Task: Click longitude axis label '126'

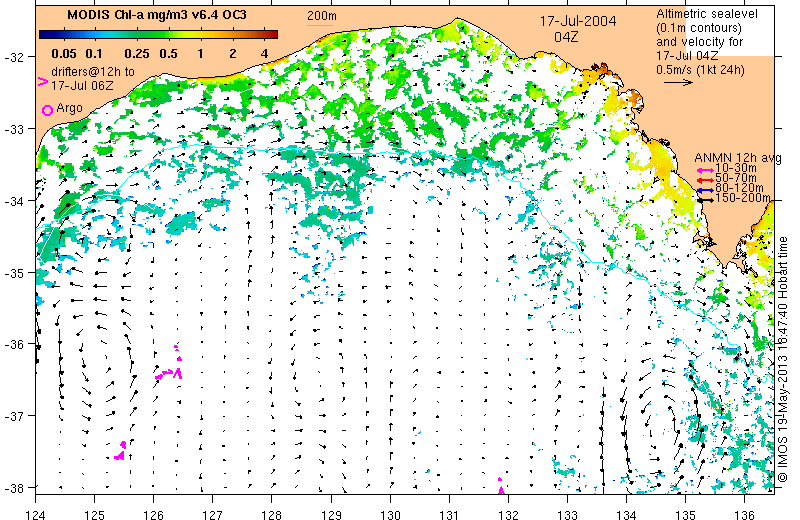Action: click(x=154, y=514)
